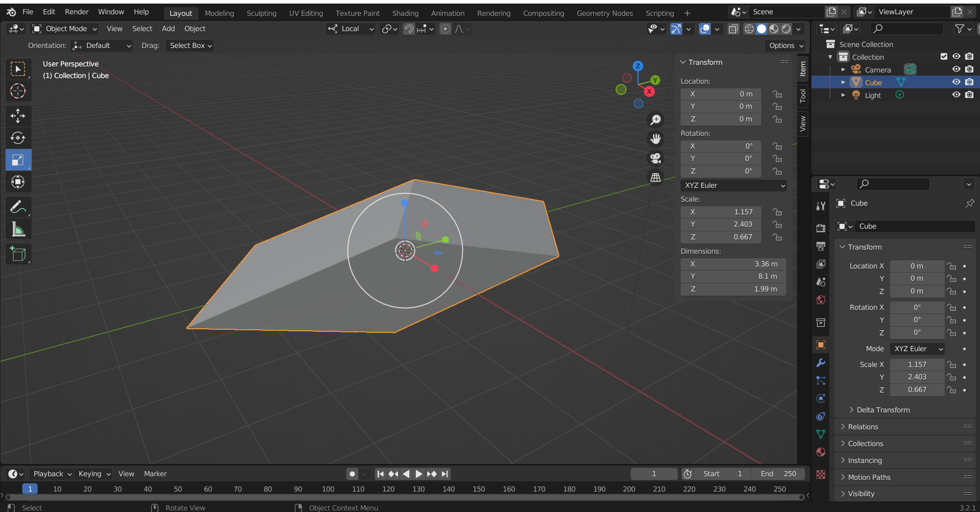Open the Object Mode dropdown

pyautogui.click(x=64, y=29)
